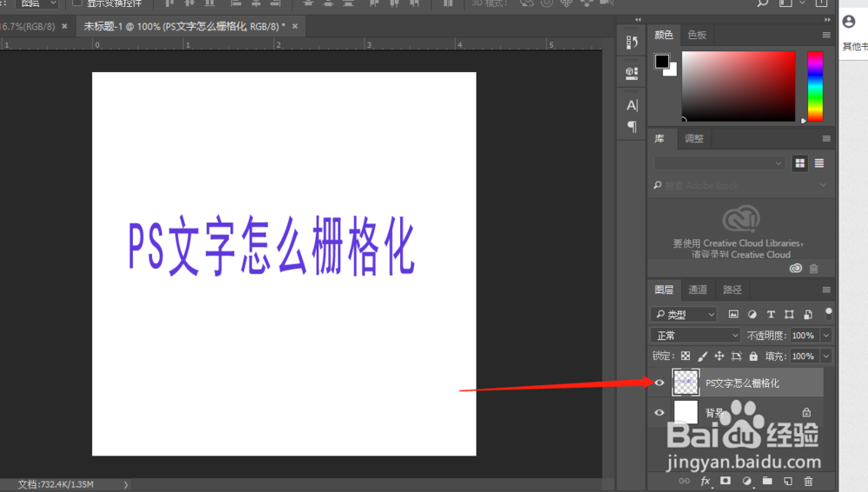Image resolution: width=868 pixels, height=492 pixels.
Task: Pick a color in the red color field
Action: pyautogui.click(x=739, y=86)
